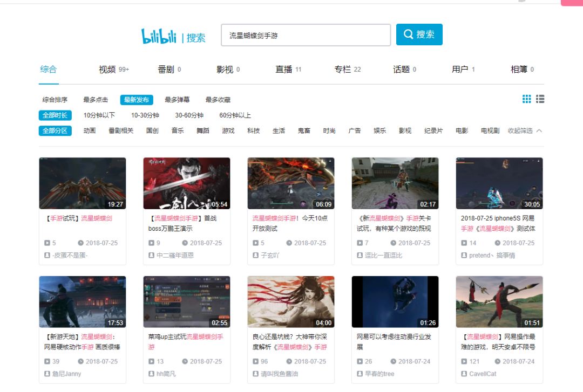The width and height of the screenshot is (583, 392).
Task: Sort results by 最新发布
Action: [137, 100]
